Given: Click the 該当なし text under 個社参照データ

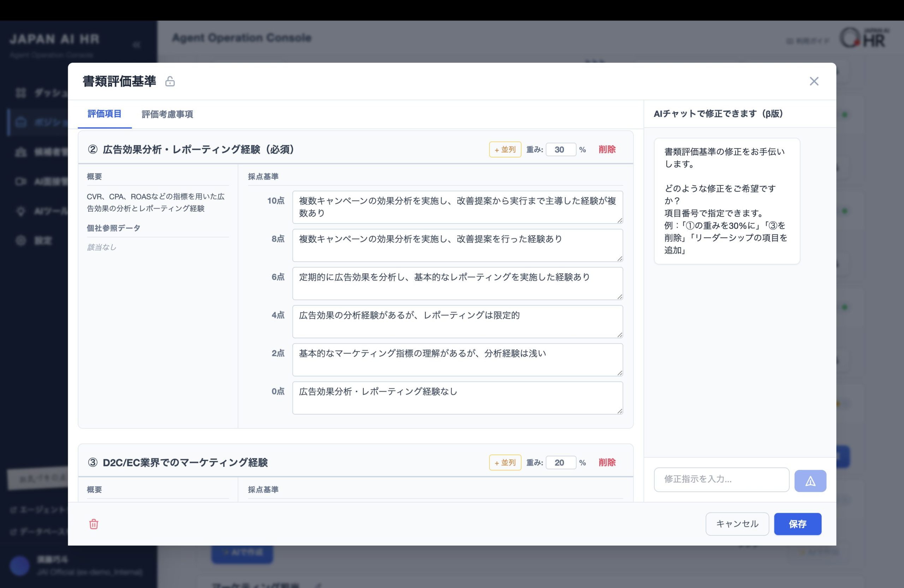Looking at the screenshot, I should coord(101,247).
